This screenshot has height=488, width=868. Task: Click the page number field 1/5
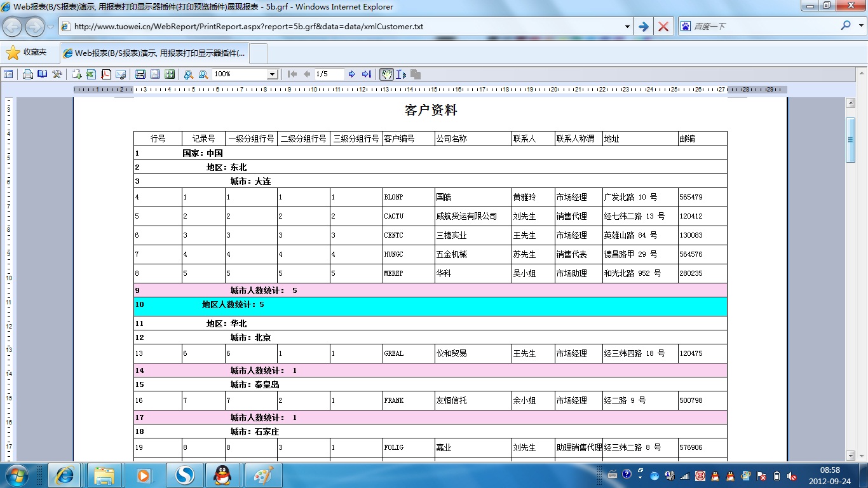329,74
